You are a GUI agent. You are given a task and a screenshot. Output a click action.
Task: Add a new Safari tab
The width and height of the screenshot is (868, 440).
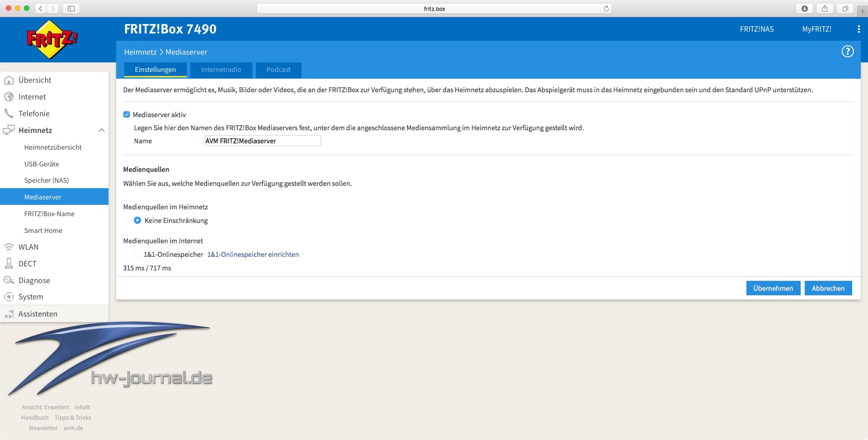coord(863,11)
